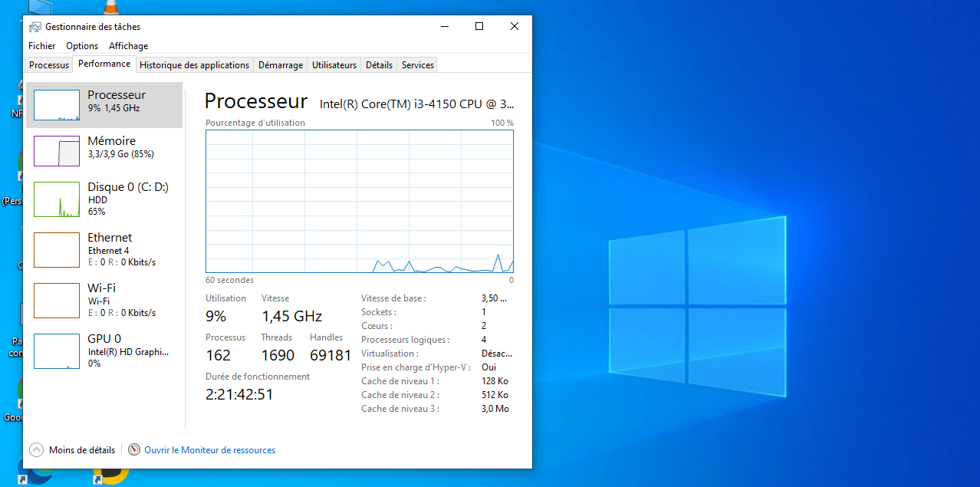Open the Démarrage tab
The image size is (980, 487).
[281, 65]
